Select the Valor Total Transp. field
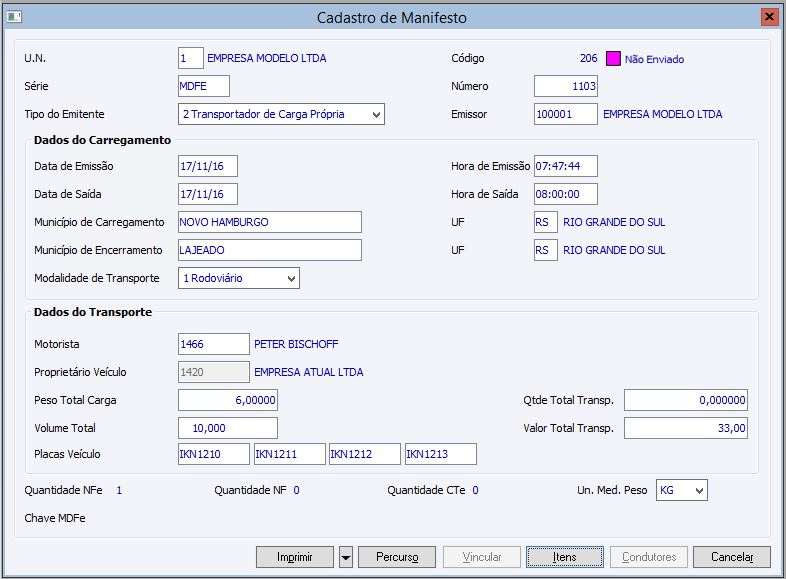787x579 pixels. (685, 428)
